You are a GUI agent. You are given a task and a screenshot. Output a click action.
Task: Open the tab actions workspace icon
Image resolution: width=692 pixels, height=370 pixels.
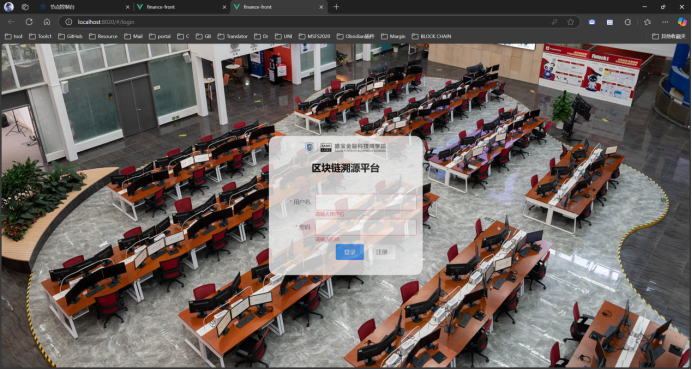coord(25,7)
